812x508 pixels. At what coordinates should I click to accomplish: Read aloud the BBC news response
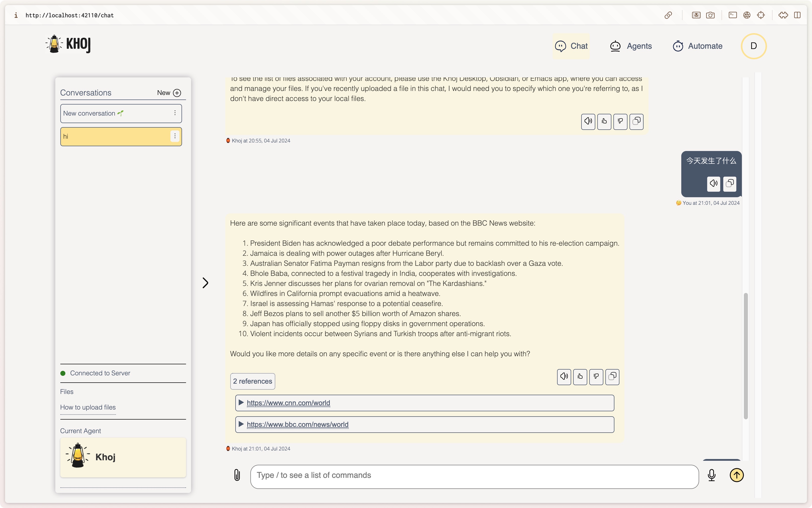(x=564, y=377)
